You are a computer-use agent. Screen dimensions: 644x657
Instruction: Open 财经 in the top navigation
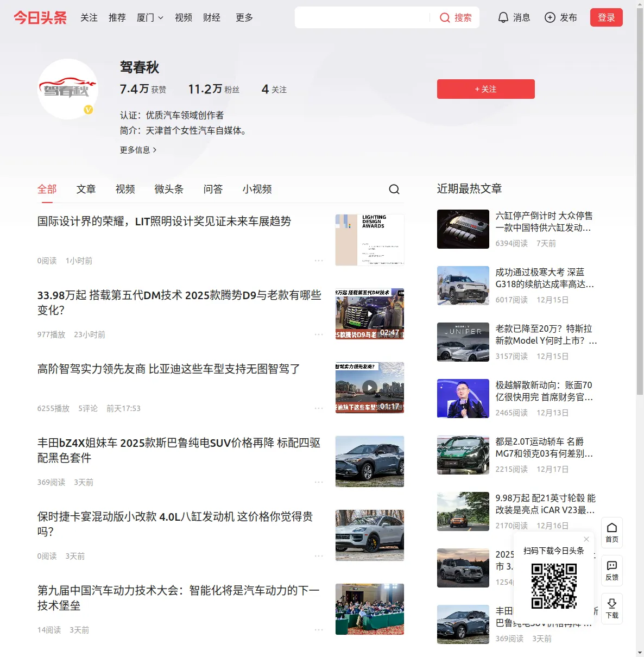tap(212, 17)
